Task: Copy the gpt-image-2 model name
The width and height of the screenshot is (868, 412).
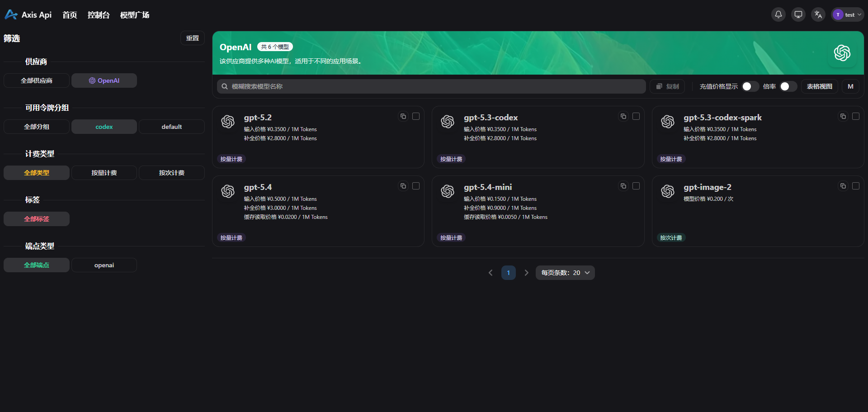Action: pyautogui.click(x=843, y=186)
